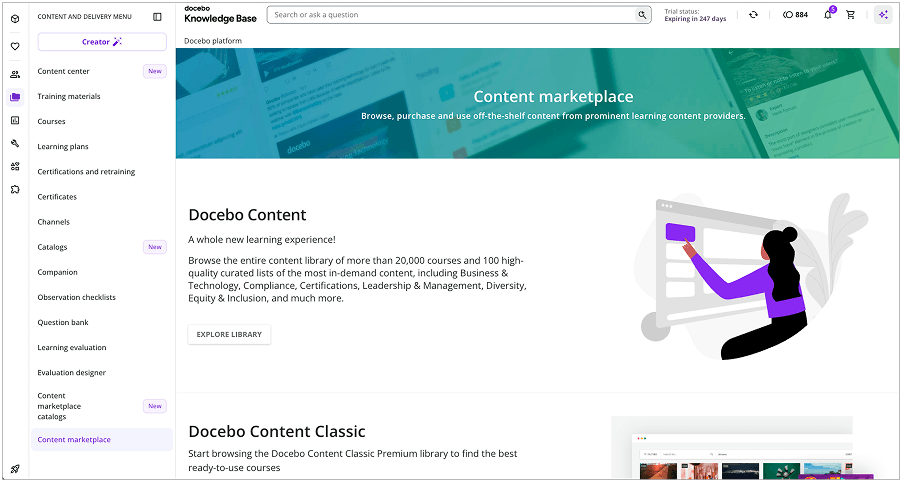Screen dimensions: 902x482
Task: Open the heart favorites icon
Action: (x=15, y=47)
